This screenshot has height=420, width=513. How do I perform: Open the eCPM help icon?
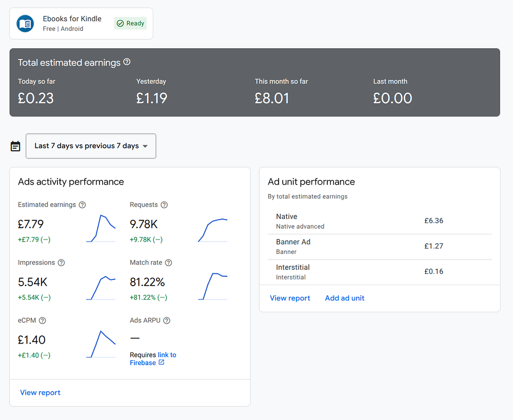[x=43, y=321]
